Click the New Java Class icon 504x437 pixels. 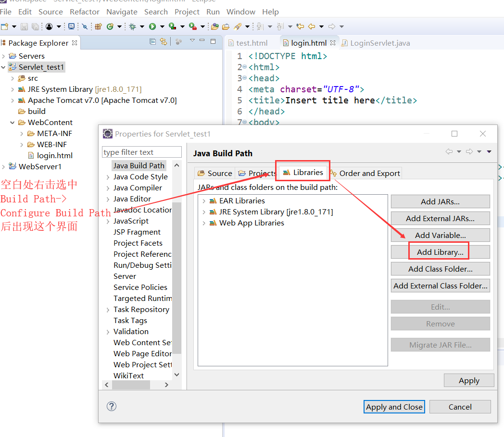(110, 26)
